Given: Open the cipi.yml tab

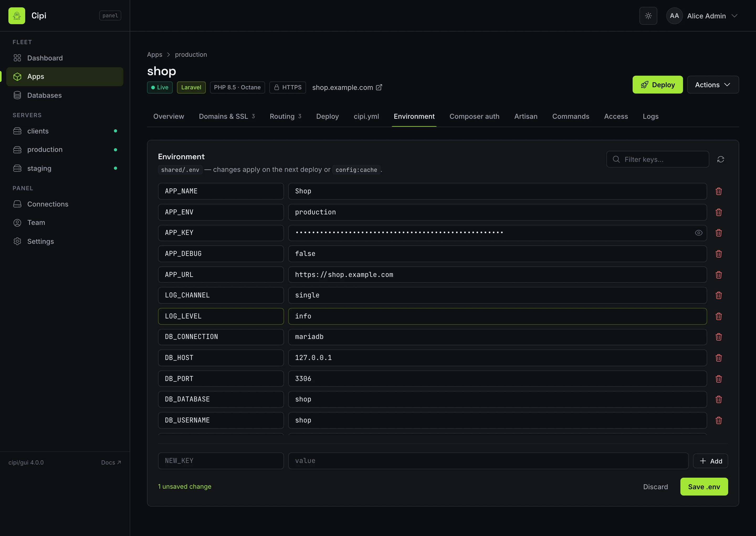Looking at the screenshot, I should (366, 116).
